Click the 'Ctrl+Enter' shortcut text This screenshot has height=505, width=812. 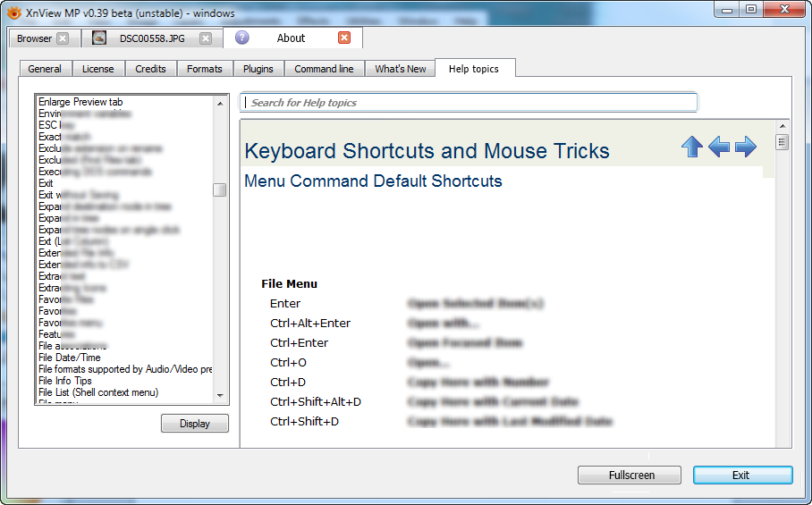[x=299, y=343]
